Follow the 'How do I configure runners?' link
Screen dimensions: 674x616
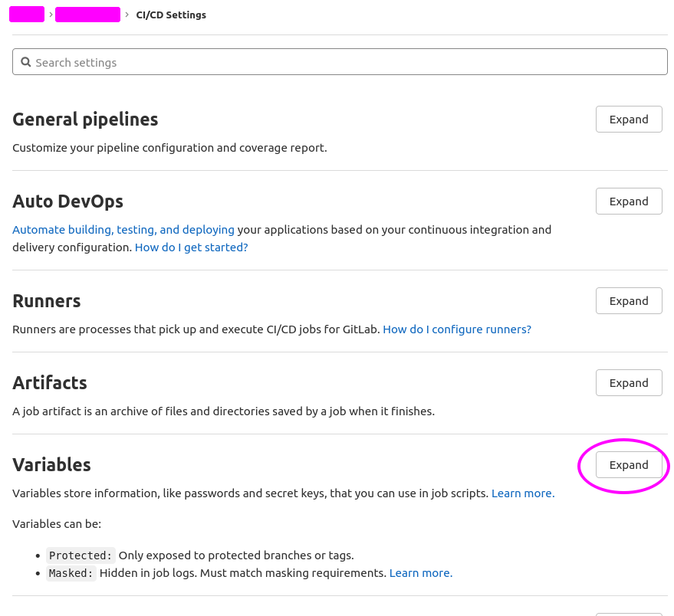point(457,329)
